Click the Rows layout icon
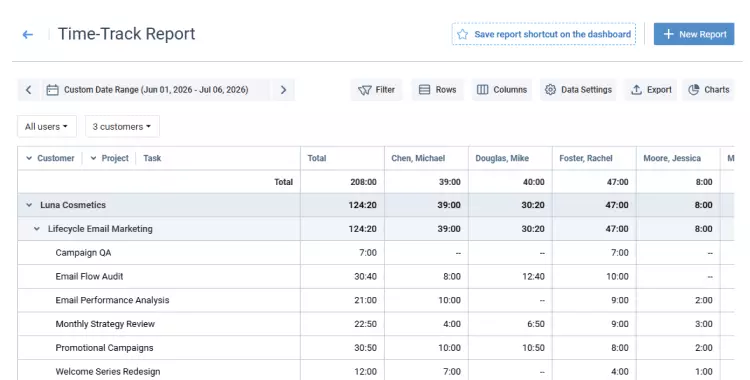The width and height of the screenshot is (750, 380). tap(424, 89)
